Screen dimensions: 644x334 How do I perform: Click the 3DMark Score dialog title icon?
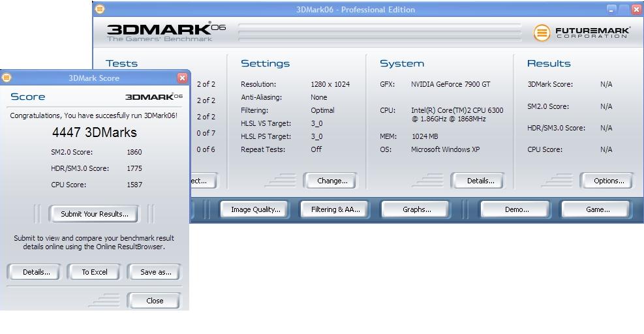(7, 78)
